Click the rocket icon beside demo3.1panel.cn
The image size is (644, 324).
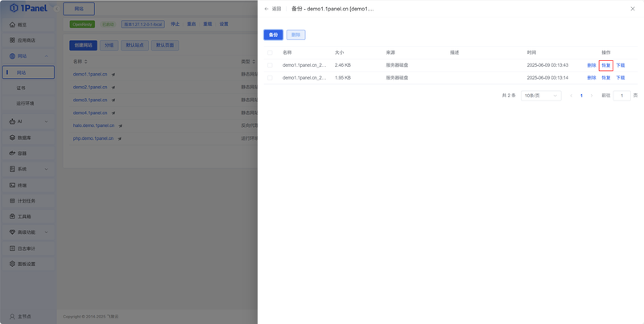113,100
